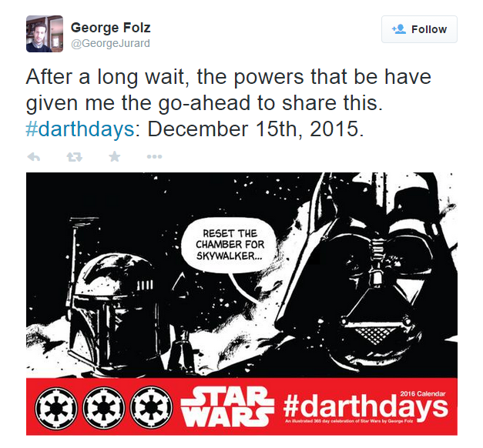The width and height of the screenshot is (483, 448).
Task: Open the blue #darthdays hashtag link
Action: tap(80, 129)
